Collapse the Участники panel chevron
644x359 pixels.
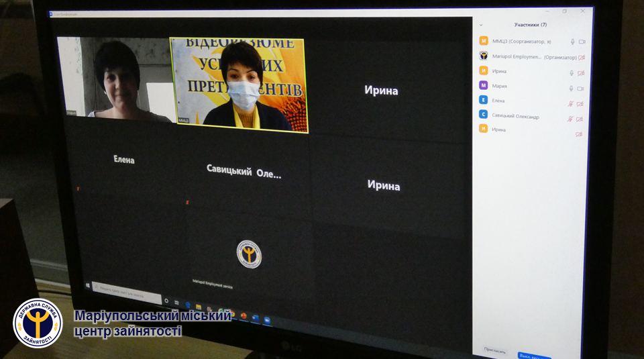481,25
